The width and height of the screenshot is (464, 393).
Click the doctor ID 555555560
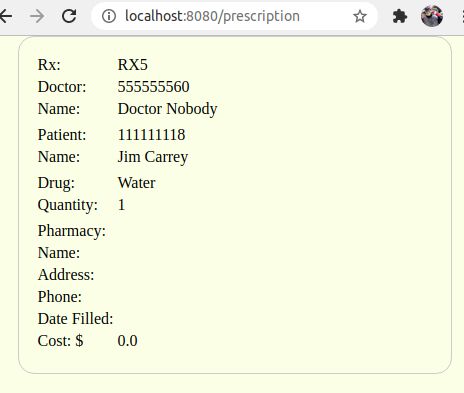click(x=154, y=87)
